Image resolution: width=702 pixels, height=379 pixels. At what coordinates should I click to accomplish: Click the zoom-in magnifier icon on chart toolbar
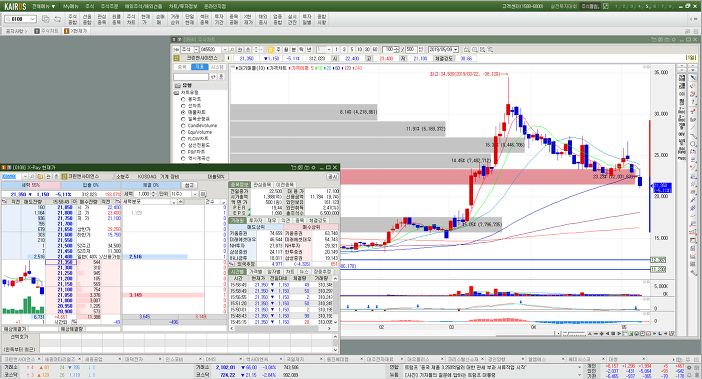pos(475,50)
